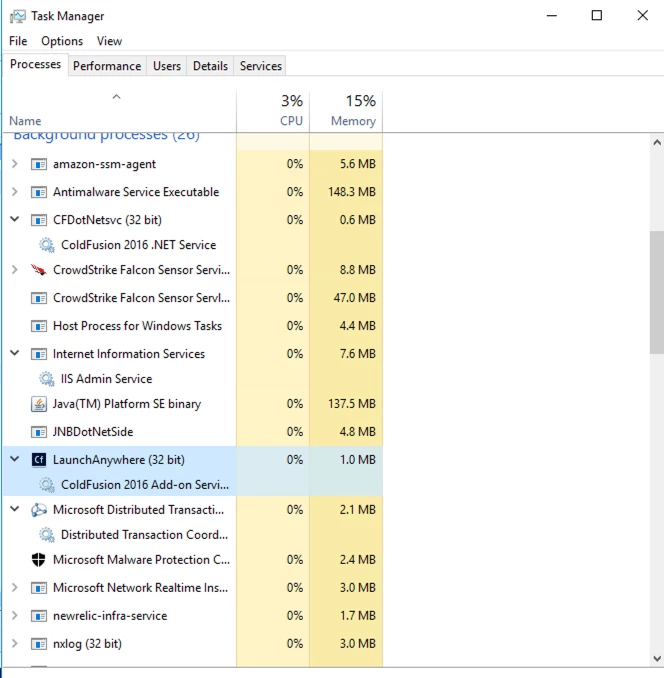Select the IIS Admin Service entry
The width and height of the screenshot is (664, 678).
click(x=106, y=379)
